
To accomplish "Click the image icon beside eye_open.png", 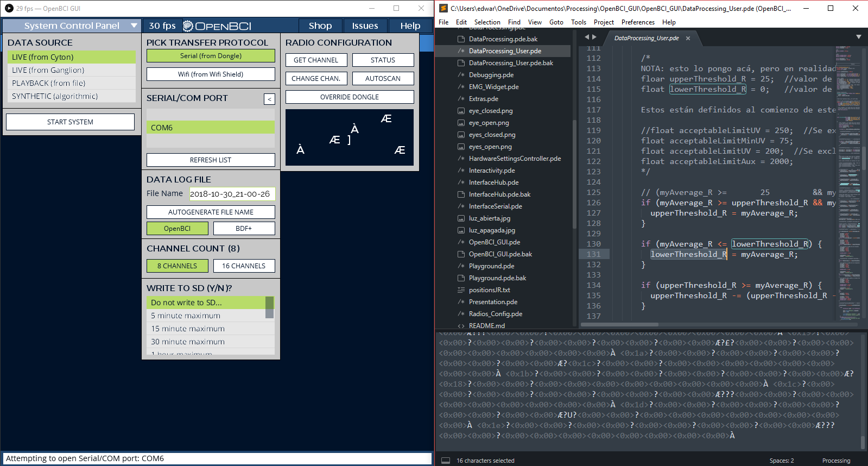I will pyautogui.click(x=461, y=123).
